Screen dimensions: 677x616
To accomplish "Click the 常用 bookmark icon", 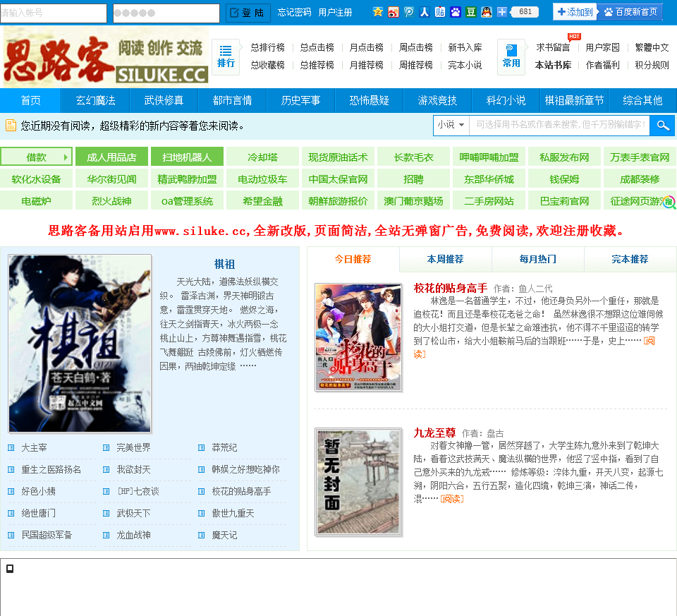I will pyautogui.click(x=511, y=56).
